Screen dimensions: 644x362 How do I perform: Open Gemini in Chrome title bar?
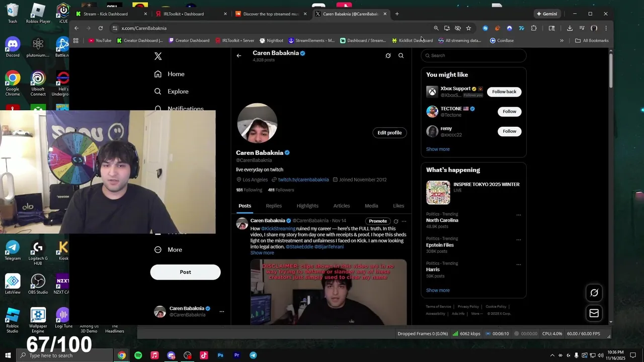(x=547, y=14)
